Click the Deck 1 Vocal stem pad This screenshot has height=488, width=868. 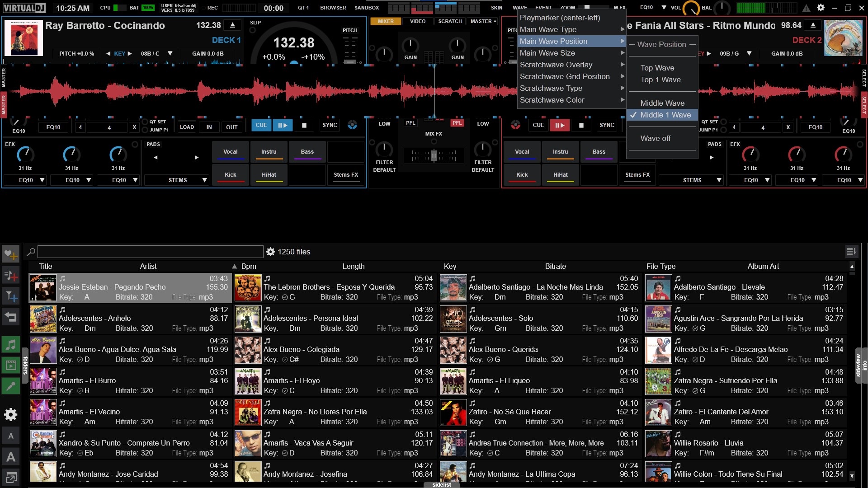pos(230,152)
